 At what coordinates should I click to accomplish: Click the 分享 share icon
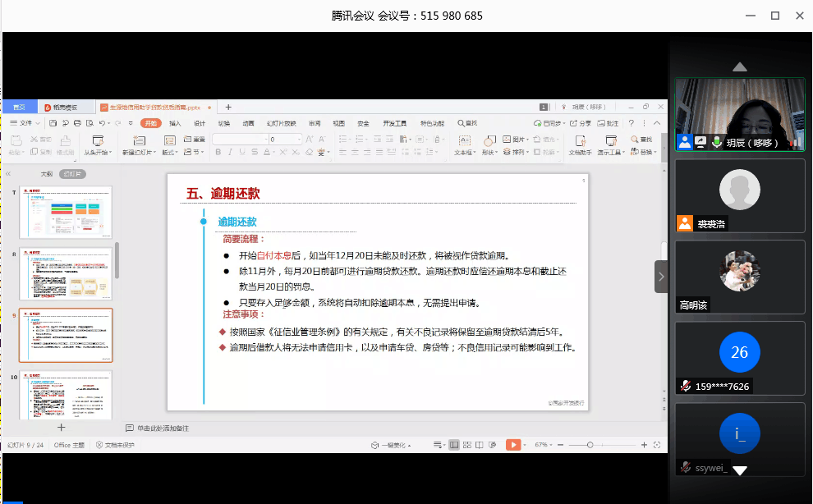[581, 123]
